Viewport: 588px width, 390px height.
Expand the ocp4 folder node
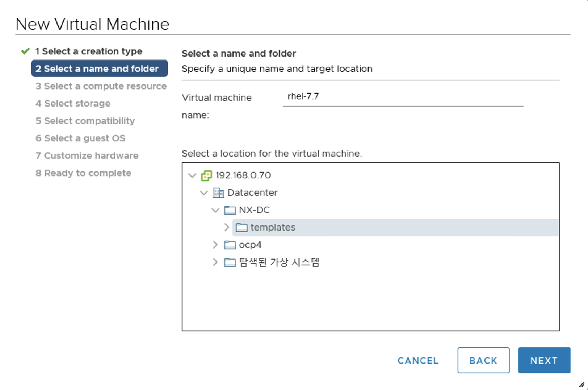(215, 245)
